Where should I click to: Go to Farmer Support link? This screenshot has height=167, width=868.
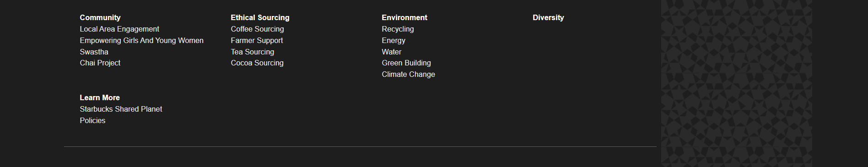click(x=257, y=40)
